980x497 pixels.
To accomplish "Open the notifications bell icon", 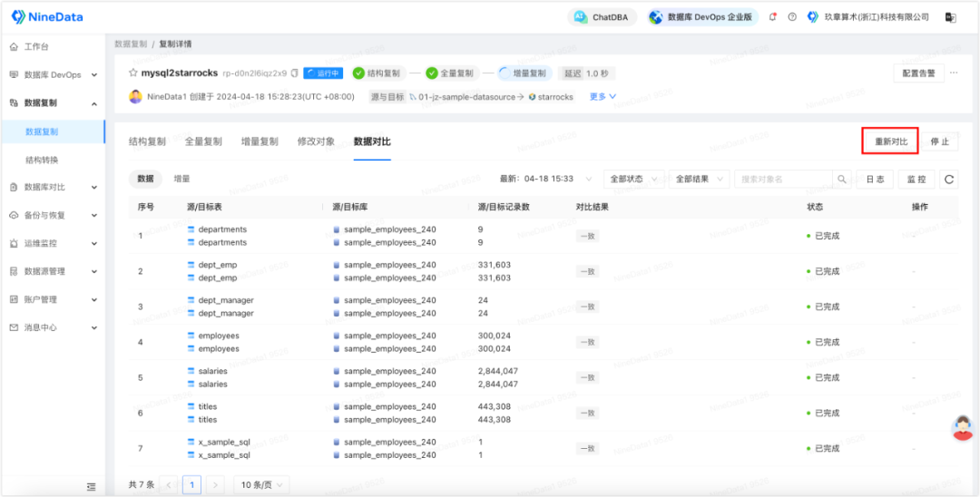I will (772, 17).
